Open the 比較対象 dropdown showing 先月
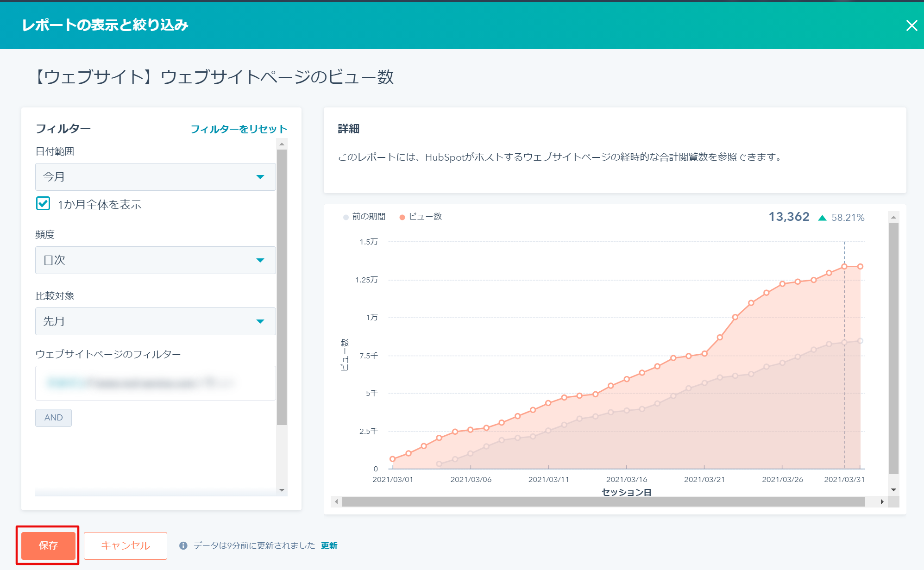Image resolution: width=924 pixels, height=570 pixels. (155, 321)
